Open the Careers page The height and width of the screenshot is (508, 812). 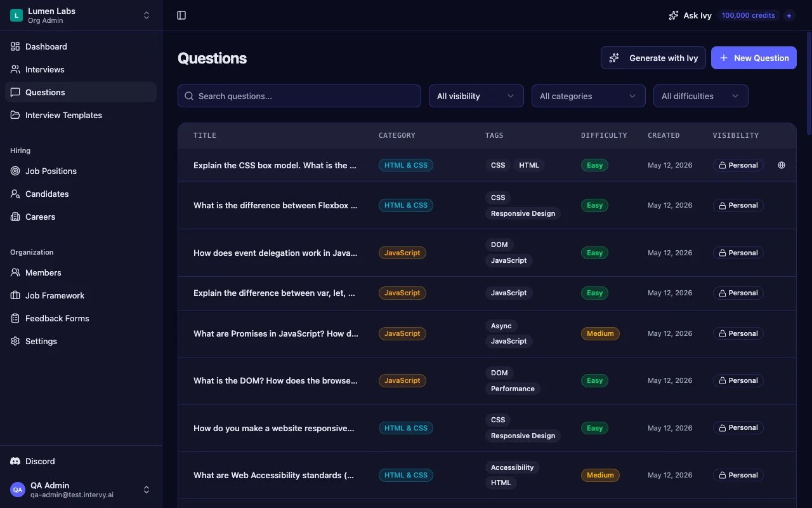click(x=81, y=217)
